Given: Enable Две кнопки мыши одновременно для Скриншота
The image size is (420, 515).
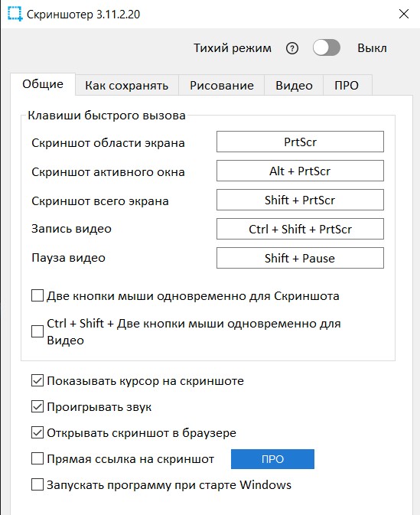Looking at the screenshot, I should (x=37, y=295).
